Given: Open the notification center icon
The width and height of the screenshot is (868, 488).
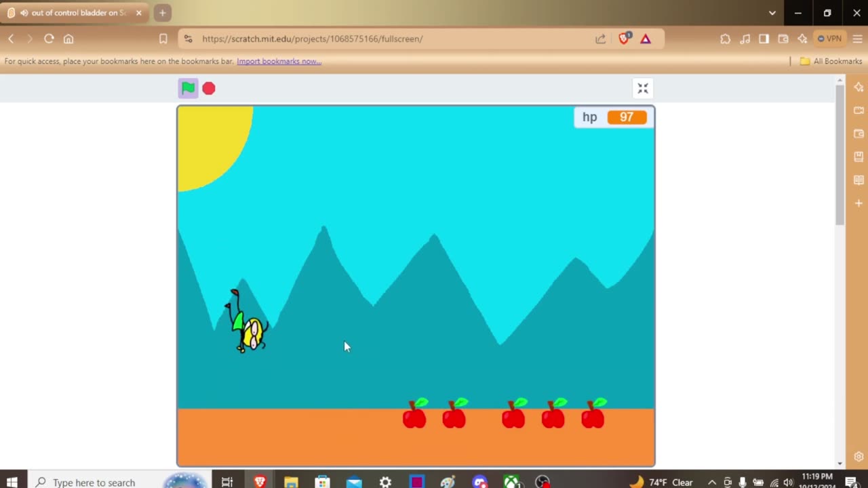Looking at the screenshot, I should [851, 482].
